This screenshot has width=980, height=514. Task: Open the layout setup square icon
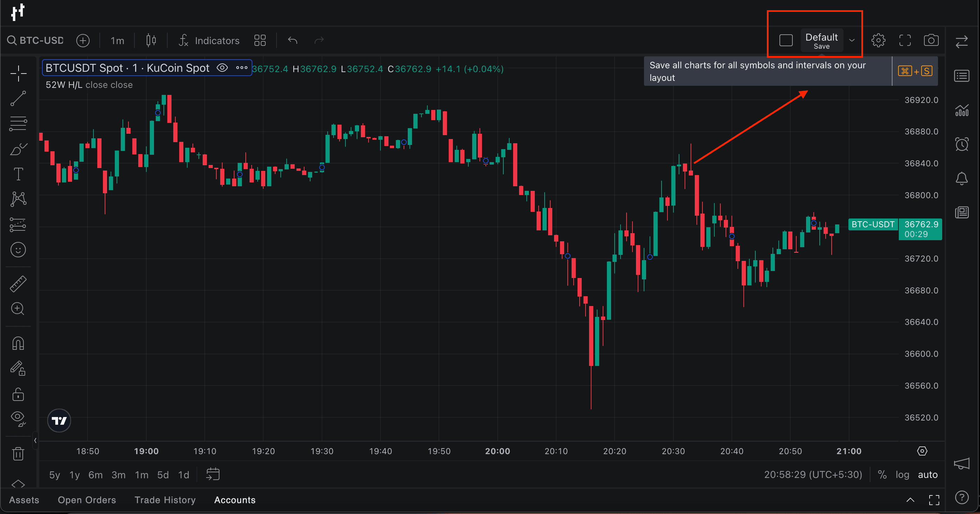tap(786, 40)
